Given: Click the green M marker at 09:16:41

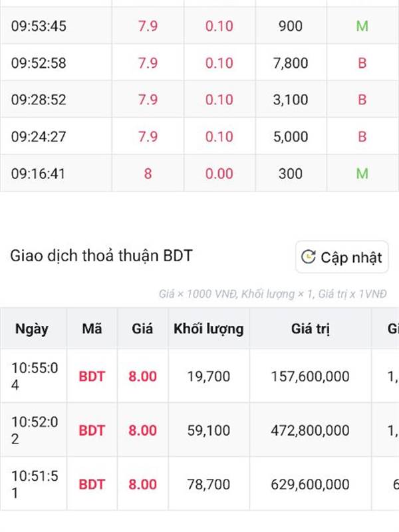Looking at the screenshot, I should click(362, 174).
